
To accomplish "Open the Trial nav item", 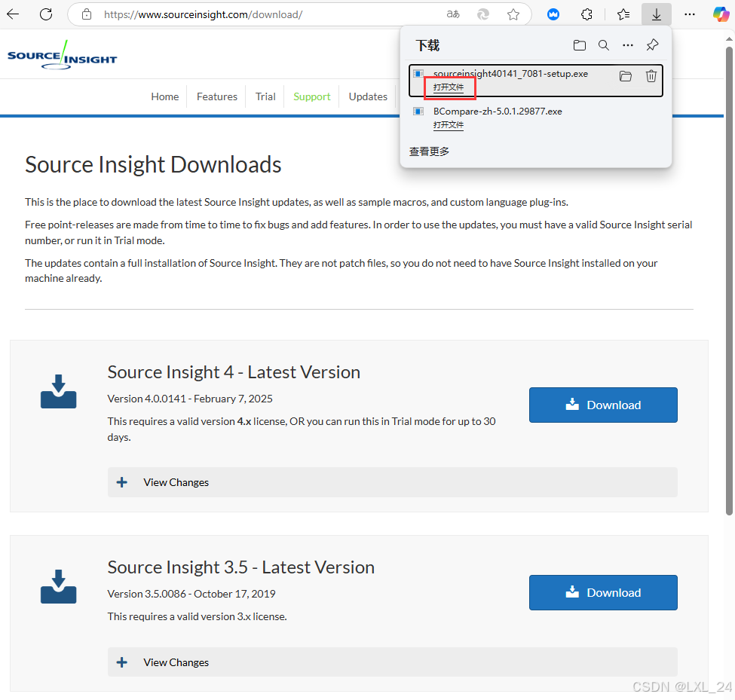I will tap(265, 96).
